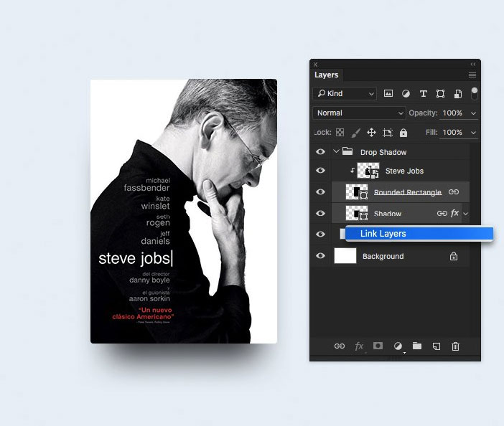Click the red 'Un nuevo clásico Americano' quote
Image resolution: width=504 pixels, height=426 pixels.
143,313
